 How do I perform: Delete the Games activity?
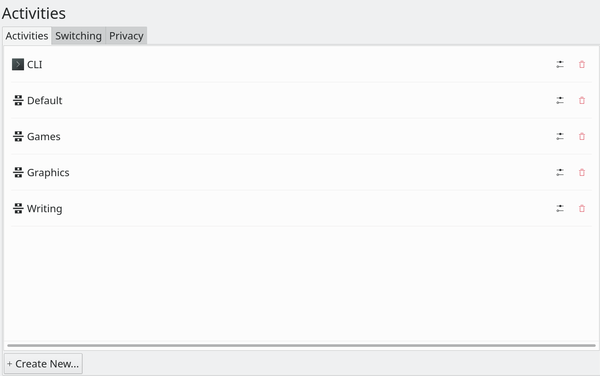(x=582, y=137)
